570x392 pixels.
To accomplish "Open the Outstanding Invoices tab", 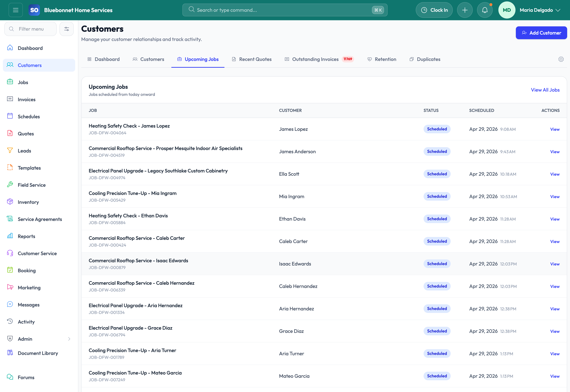I will [x=319, y=59].
